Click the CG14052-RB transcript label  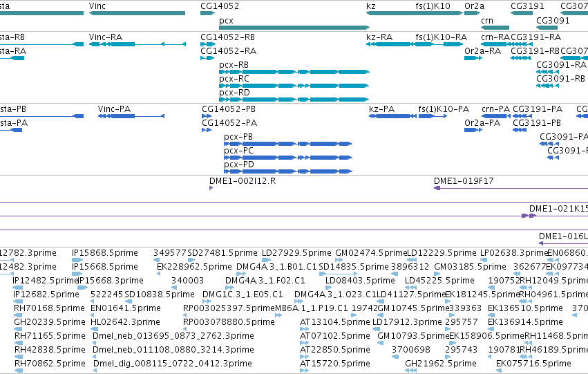(x=227, y=37)
